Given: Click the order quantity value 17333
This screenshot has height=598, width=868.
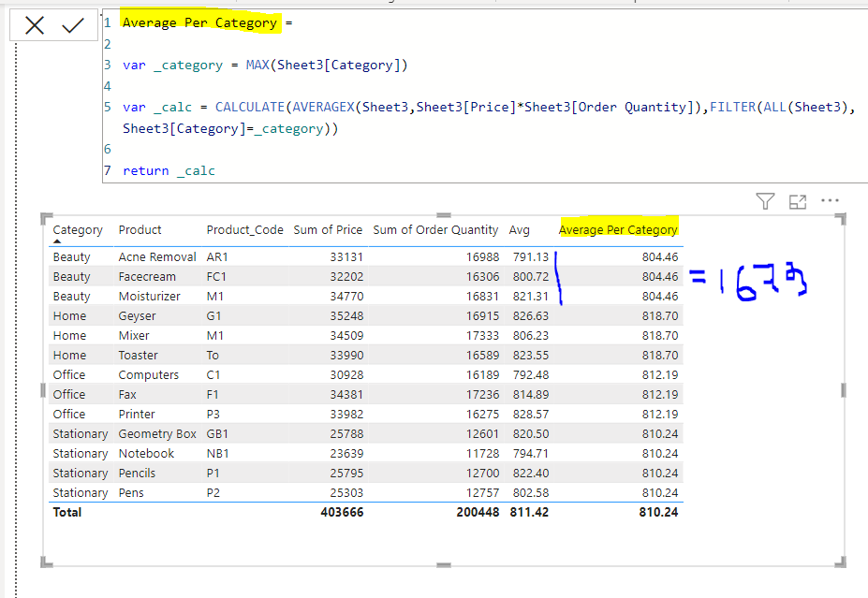Looking at the screenshot, I should 482,335.
